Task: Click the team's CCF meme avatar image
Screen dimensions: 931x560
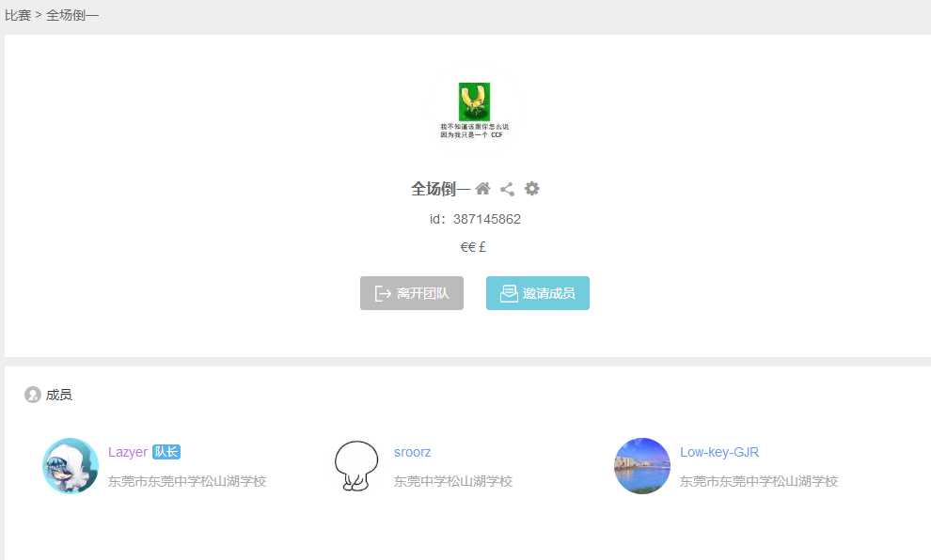Action: pos(473,108)
